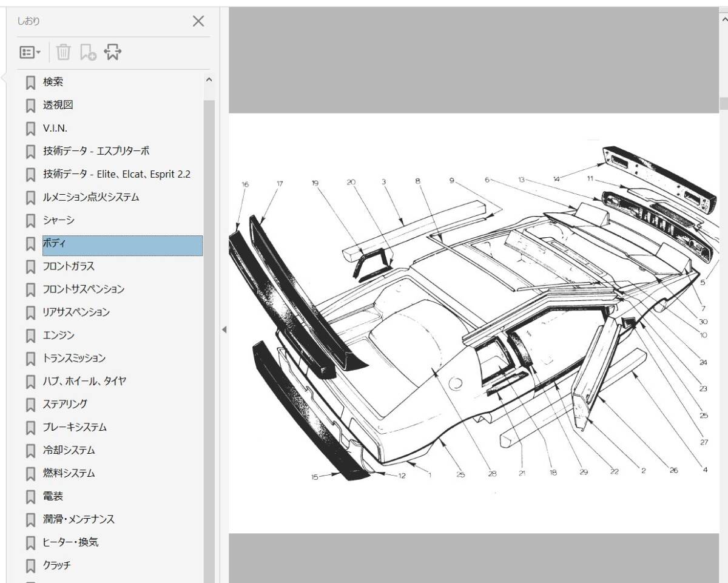This screenshot has width=728, height=583.
Task: Click bookmark icon beside ヒーター・換気
Action: point(30,543)
